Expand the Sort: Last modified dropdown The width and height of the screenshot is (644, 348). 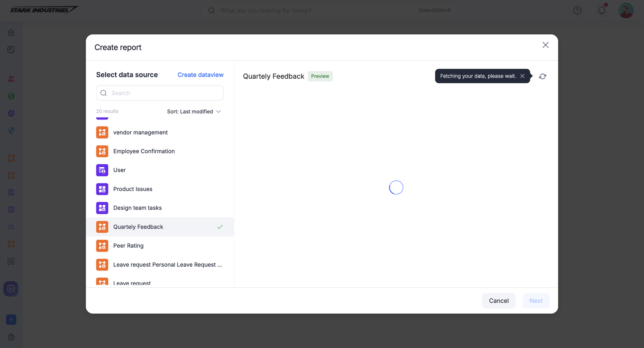[194, 112]
